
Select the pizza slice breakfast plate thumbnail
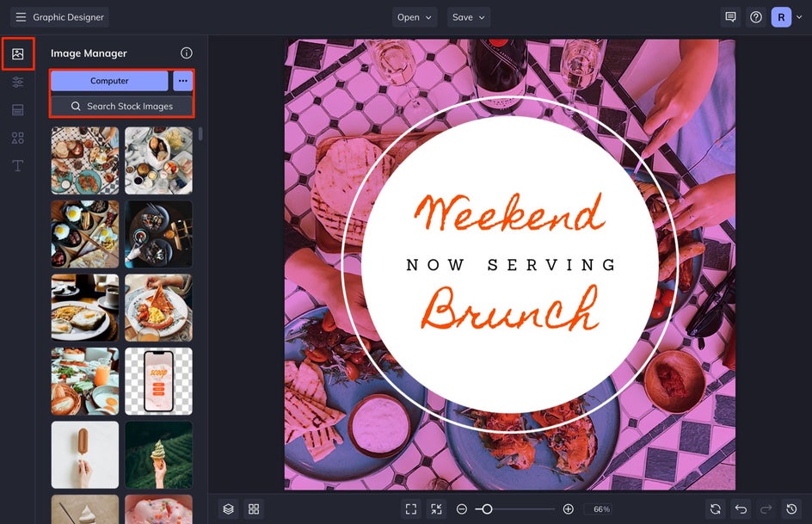[x=158, y=307]
